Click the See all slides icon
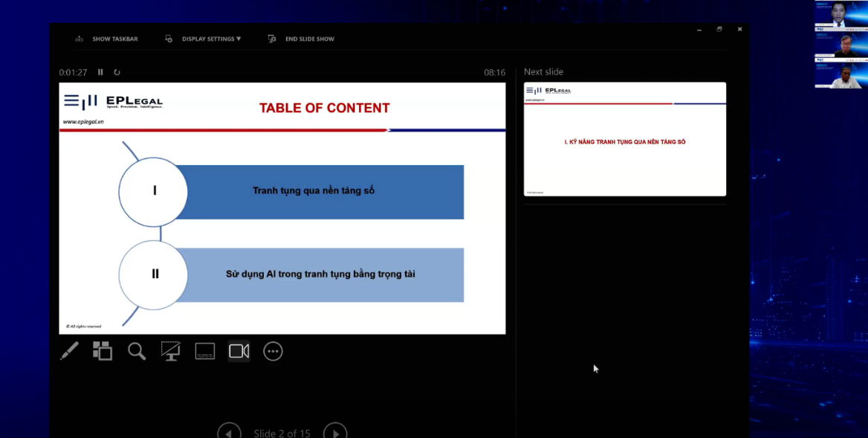 (103, 351)
